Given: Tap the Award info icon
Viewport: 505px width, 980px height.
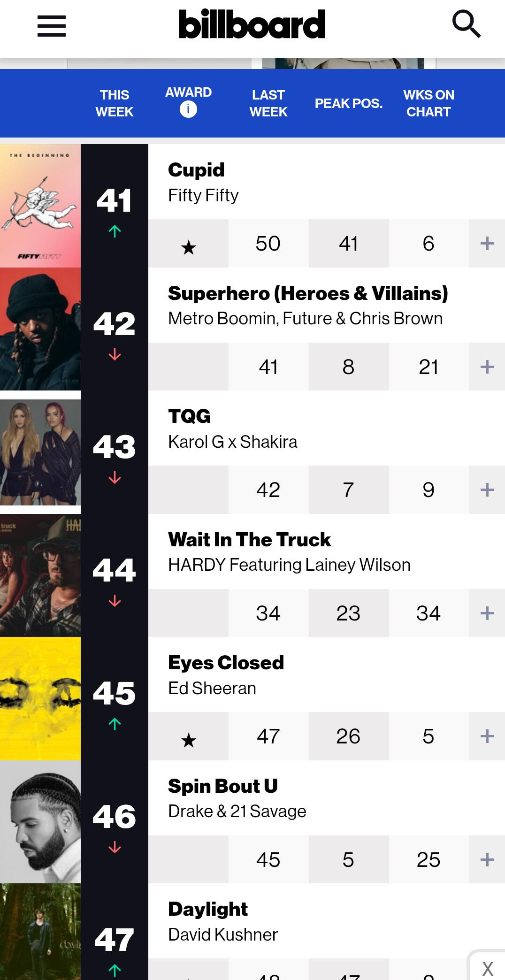Looking at the screenshot, I should [x=188, y=109].
